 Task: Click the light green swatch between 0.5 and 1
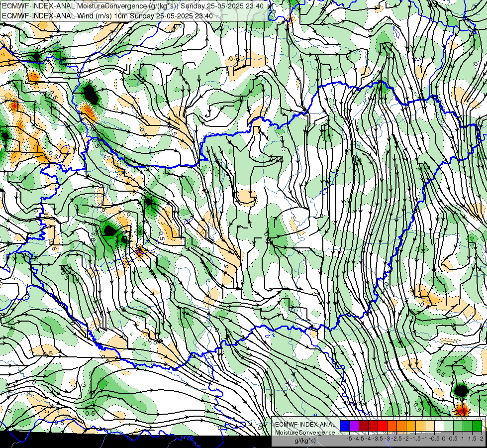point(458,426)
